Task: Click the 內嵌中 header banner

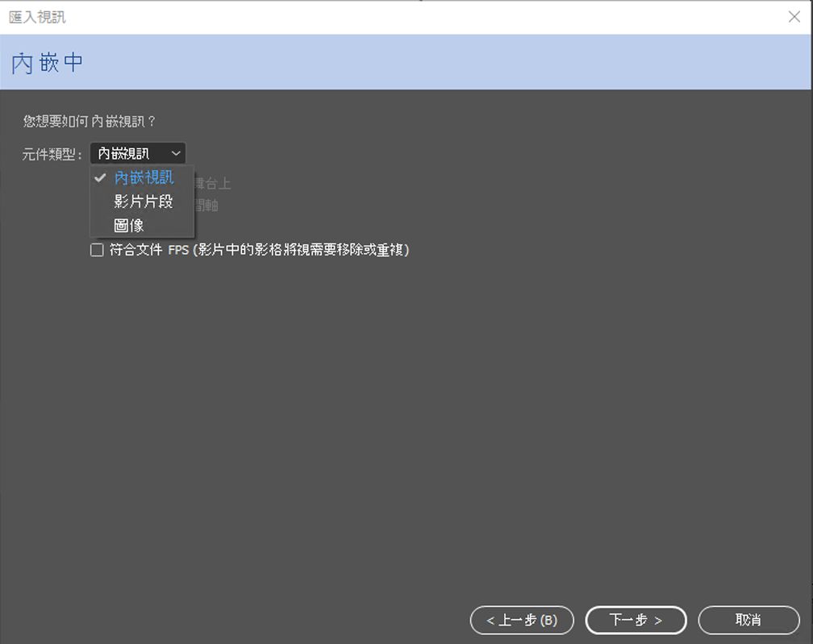Action: [x=46, y=62]
